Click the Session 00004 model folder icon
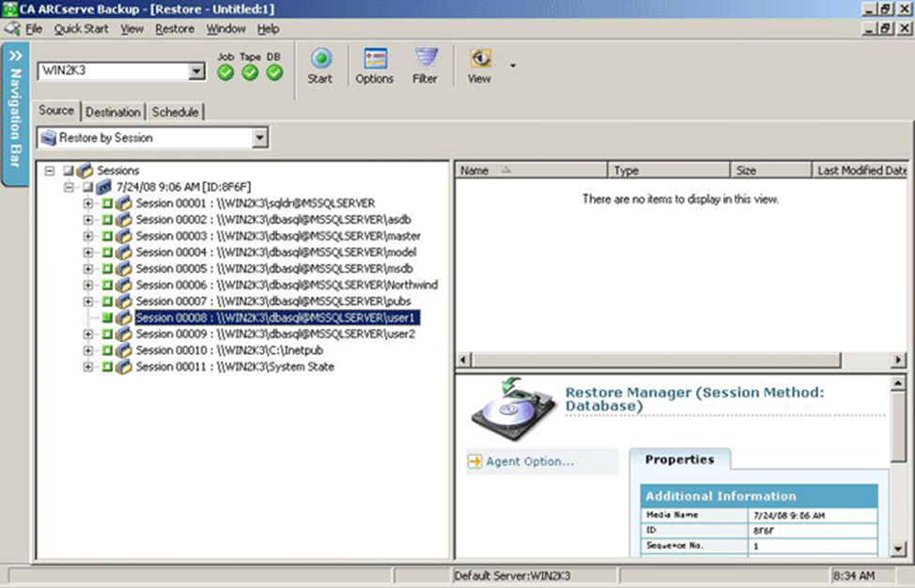The height and width of the screenshot is (588, 915). coord(124,252)
